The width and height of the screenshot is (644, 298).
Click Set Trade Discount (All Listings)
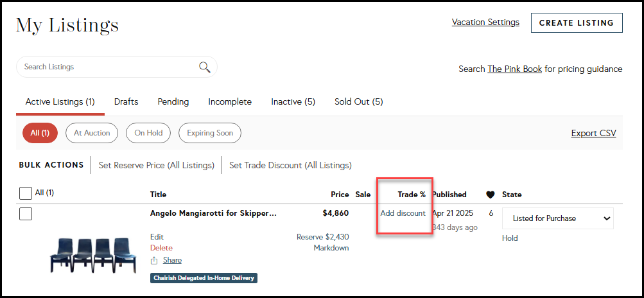click(x=290, y=165)
